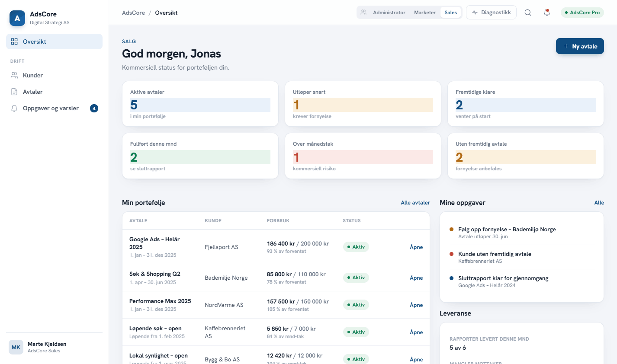Click the Lokal synlighet - open deal name
Image resolution: width=617 pixels, height=364 pixels.
tap(158, 356)
